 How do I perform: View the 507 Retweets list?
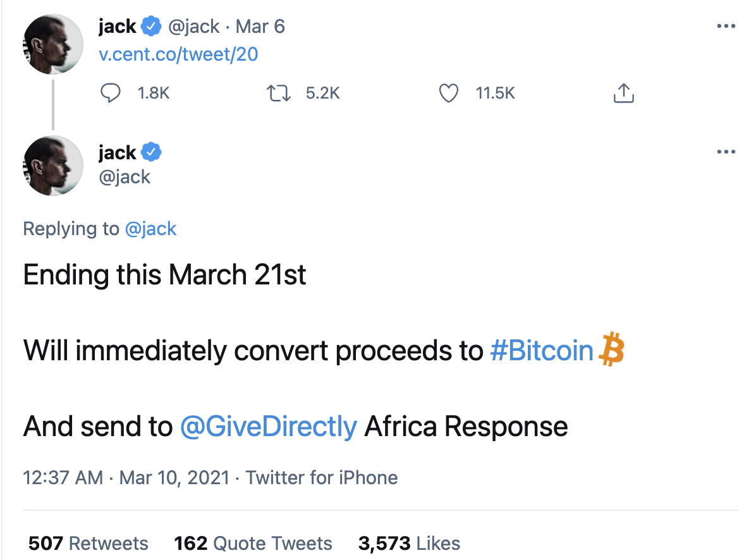click(88, 544)
